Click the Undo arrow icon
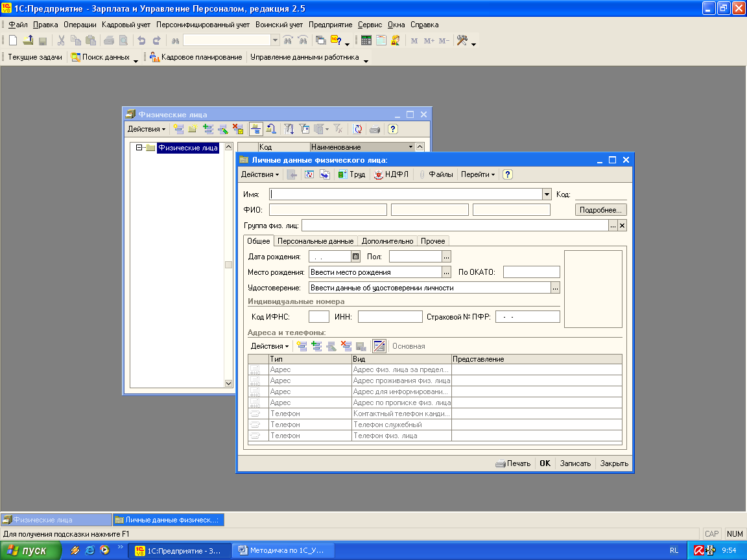This screenshot has width=747, height=560. pyautogui.click(x=141, y=40)
